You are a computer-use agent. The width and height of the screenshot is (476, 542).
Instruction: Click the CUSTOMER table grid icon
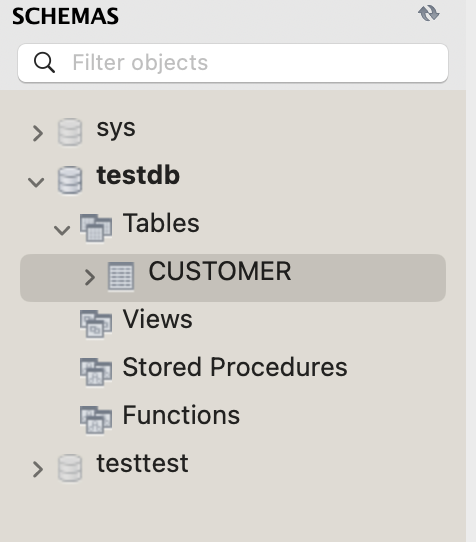pos(121,276)
